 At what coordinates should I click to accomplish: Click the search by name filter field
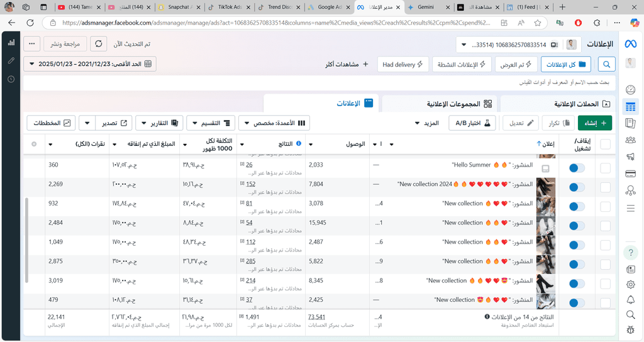click(319, 82)
